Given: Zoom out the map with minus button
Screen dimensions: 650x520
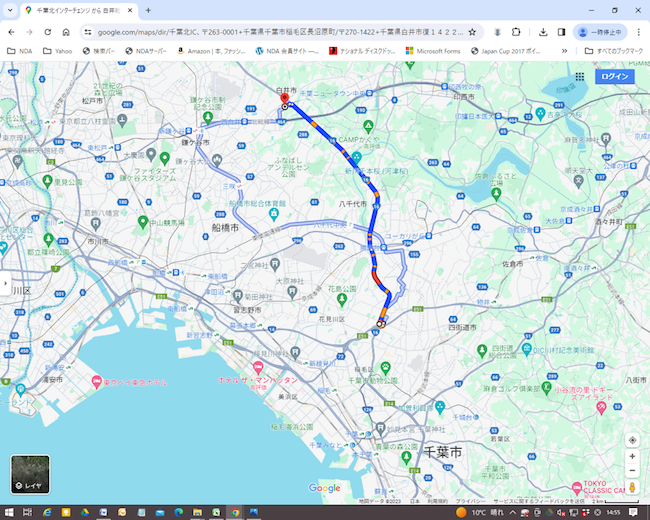Looking at the screenshot, I should [632, 470].
